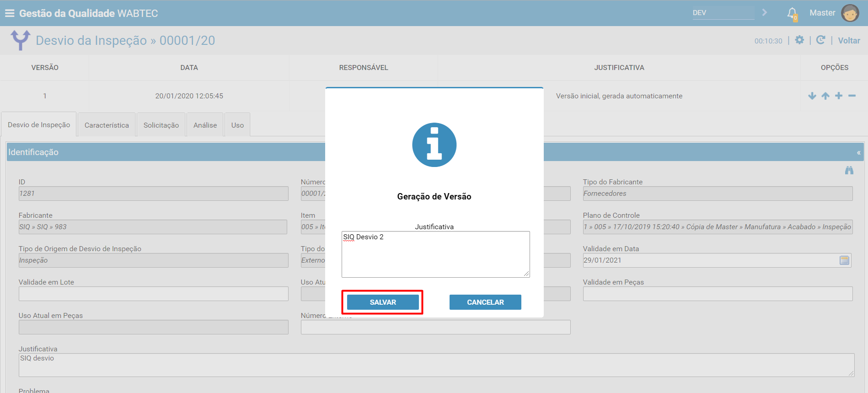Image resolution: width=868 pixels, height=393 pixels.
Task: Open calendar picker for Validade em Data
Action: [x=845, y=260]
